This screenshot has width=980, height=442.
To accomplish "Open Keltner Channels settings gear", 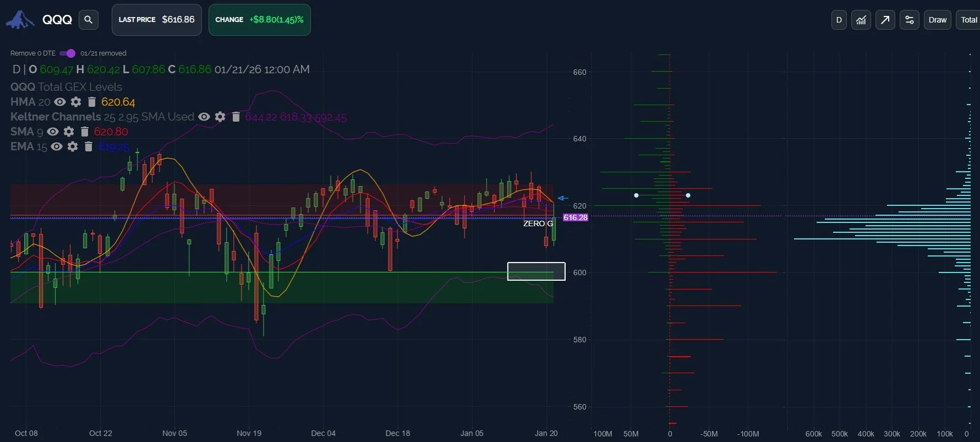I will (x=220, y=117).
